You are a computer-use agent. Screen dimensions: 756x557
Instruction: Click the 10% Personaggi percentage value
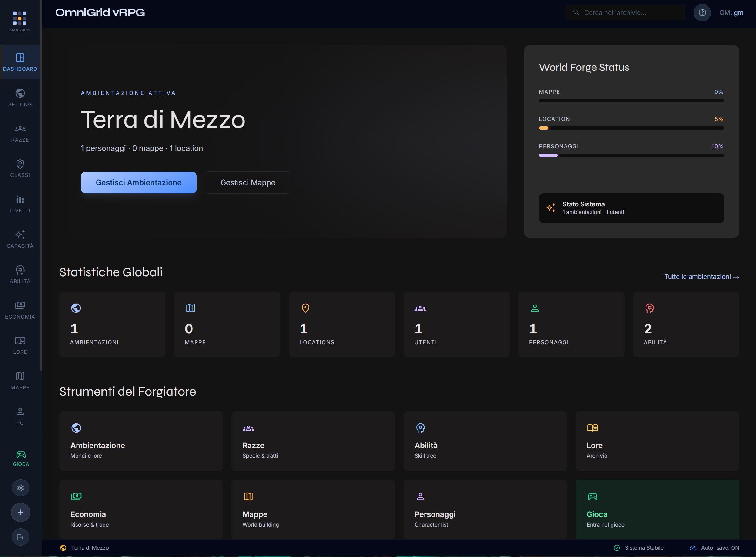[718, 146]
